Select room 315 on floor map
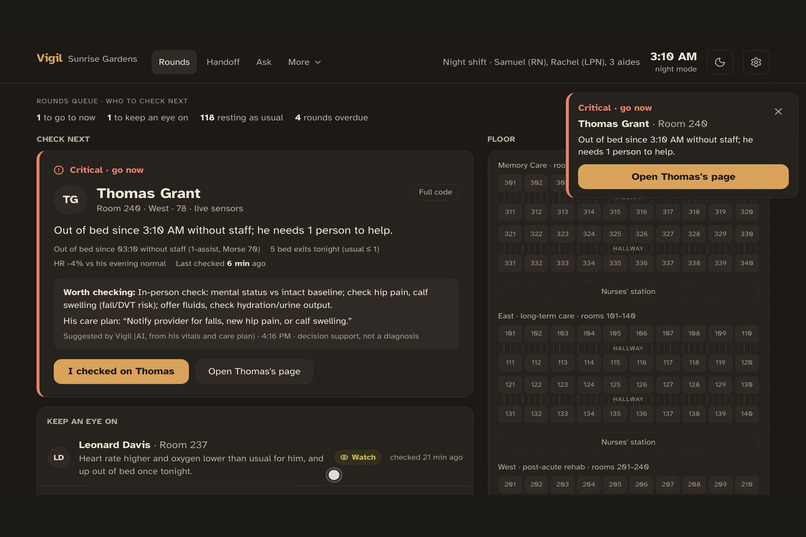This screenshot has width=806, height=537. click(615, 212)
